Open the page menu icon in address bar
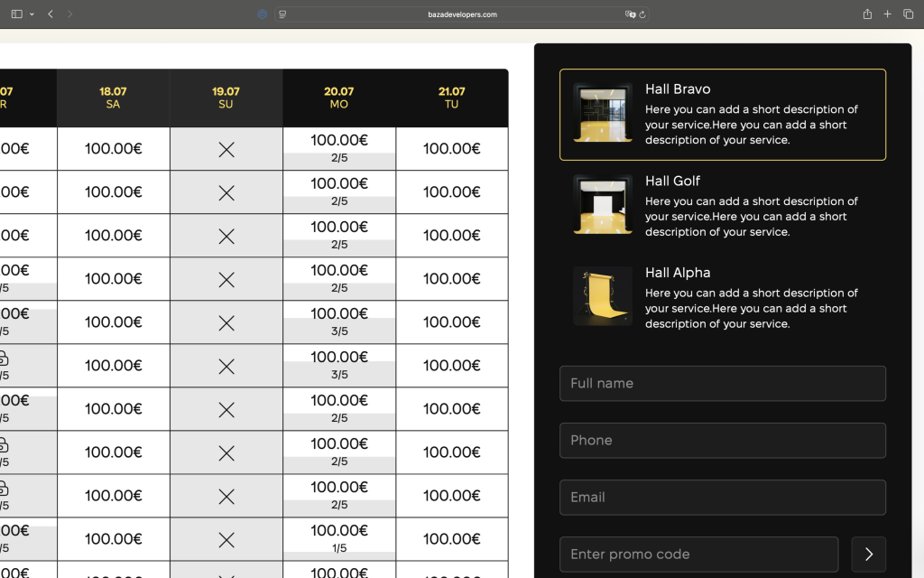This screenshot has height=578, width=924. click(282, 14)
